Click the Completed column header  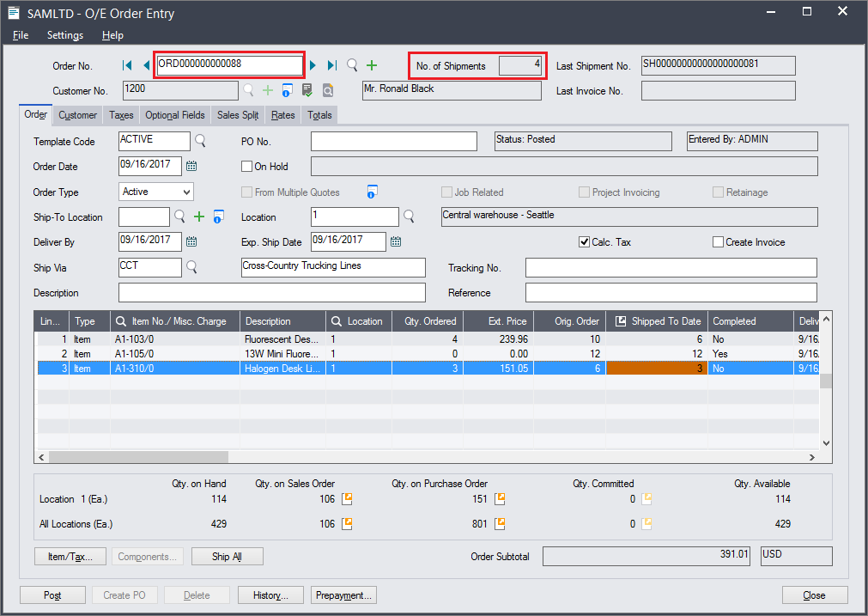click(750, 320)
